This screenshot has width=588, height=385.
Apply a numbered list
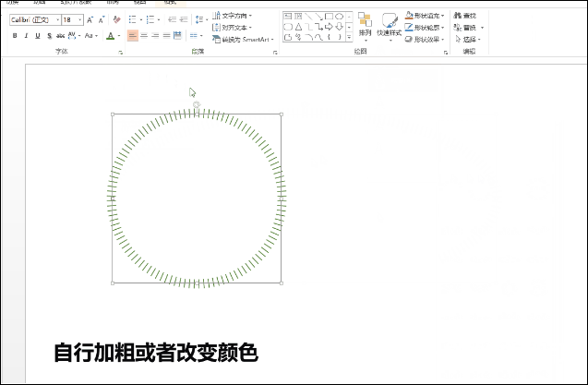[x=150, y=19]
